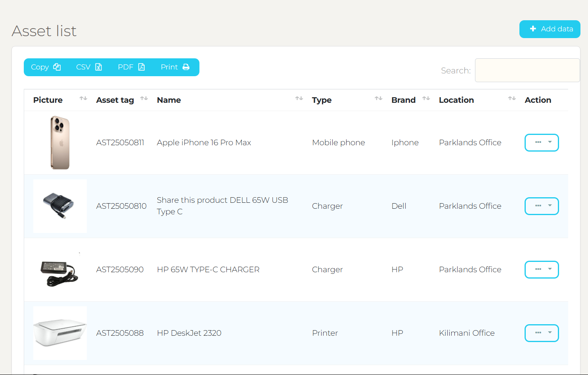Viewport: 588px width, 375px height.
Task: Click the Location column header
Action: (x=456, y=100)
